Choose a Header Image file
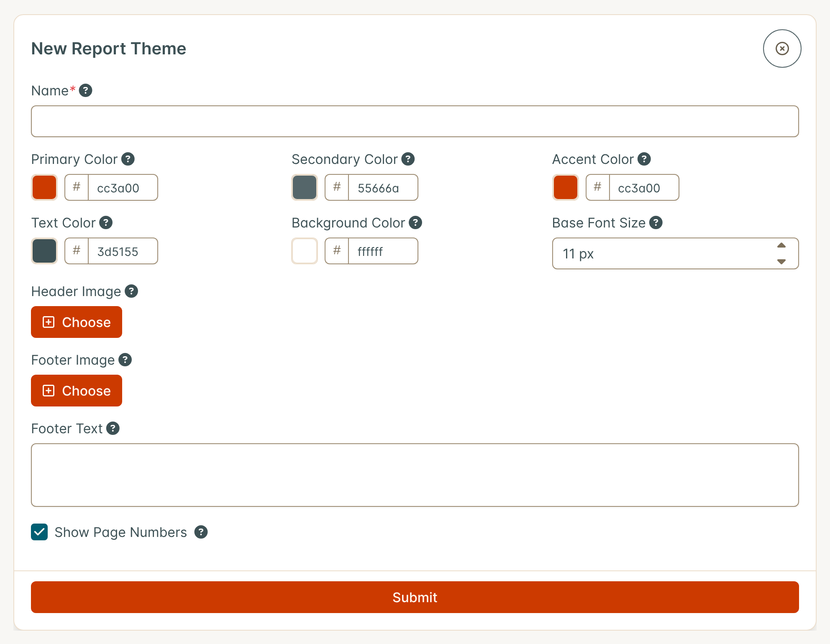830x644 pixels. pos(77,322)
